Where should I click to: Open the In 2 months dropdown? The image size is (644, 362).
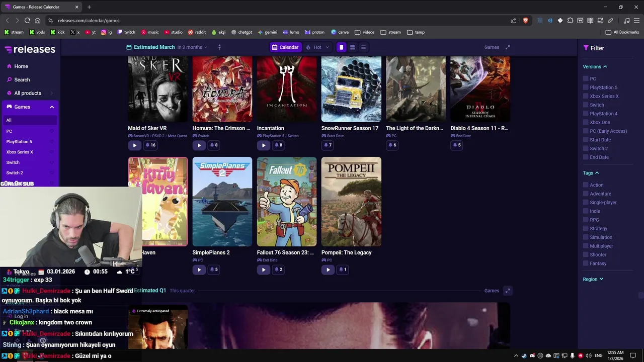coord(192,47)
